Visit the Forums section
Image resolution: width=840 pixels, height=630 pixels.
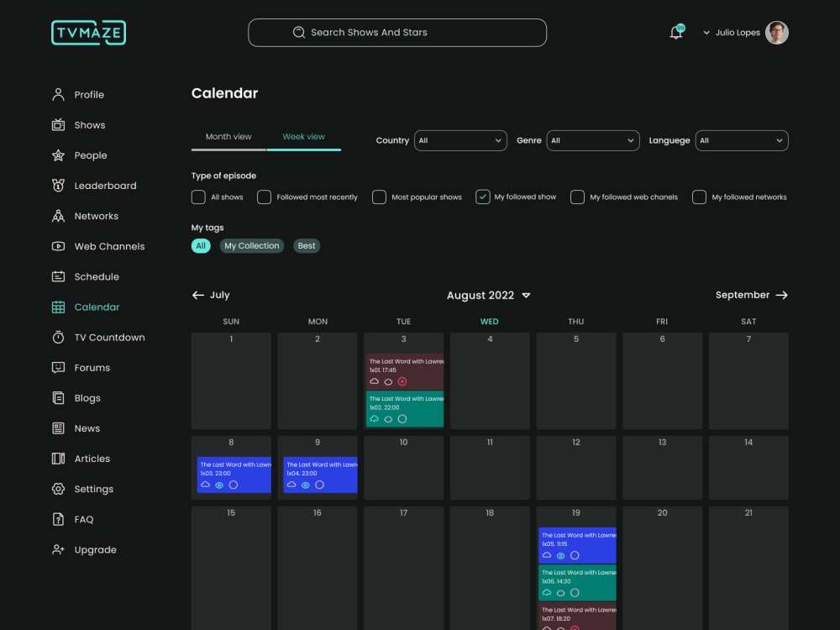tap(81, 368)
